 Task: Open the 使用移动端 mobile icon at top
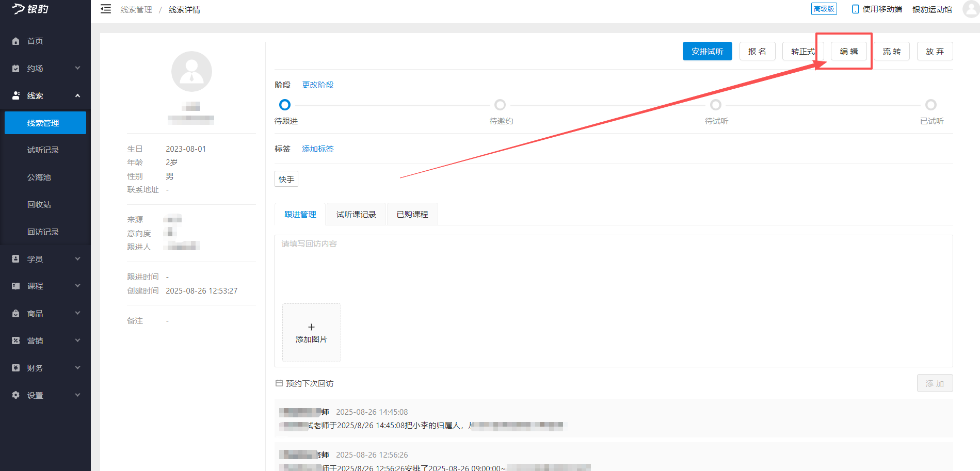855,9
